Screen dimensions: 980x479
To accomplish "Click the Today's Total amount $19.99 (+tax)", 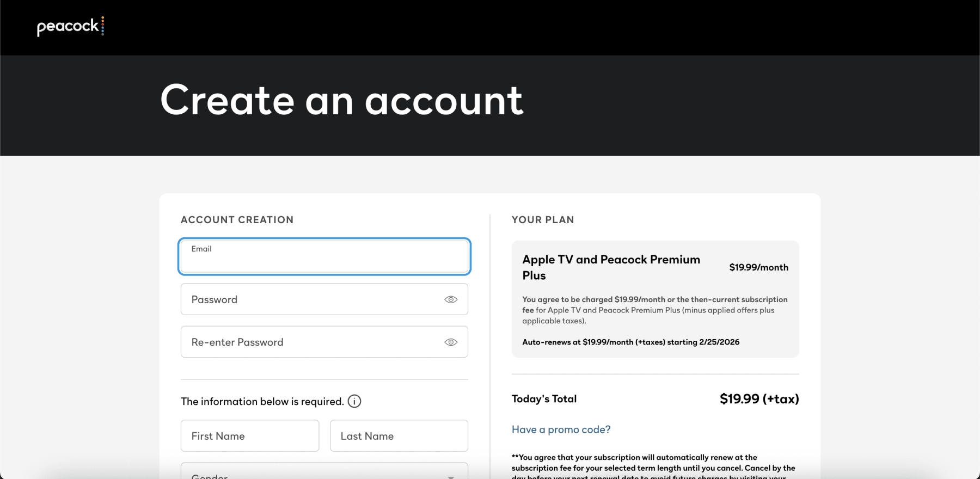I will (759, 399).
